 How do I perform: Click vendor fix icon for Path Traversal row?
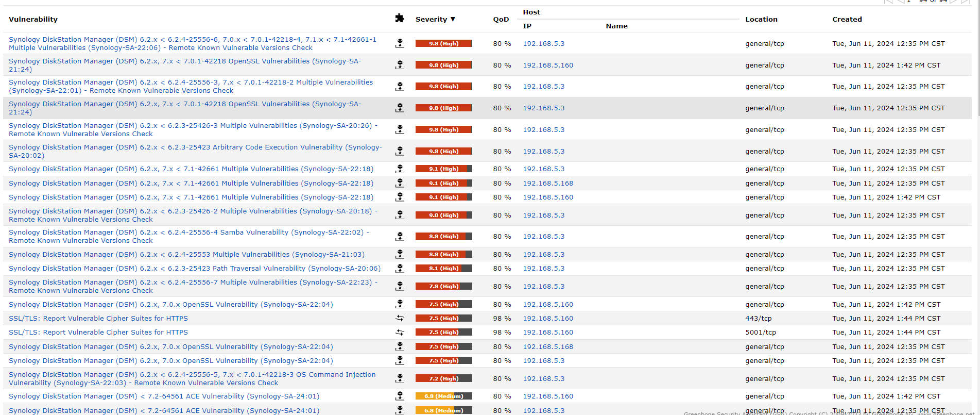pos(400,269)
